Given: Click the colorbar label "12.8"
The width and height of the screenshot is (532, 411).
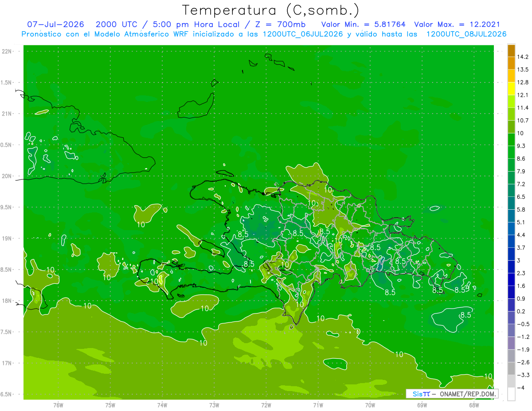Looking at the screenshot, I should (x=524, y=82).
